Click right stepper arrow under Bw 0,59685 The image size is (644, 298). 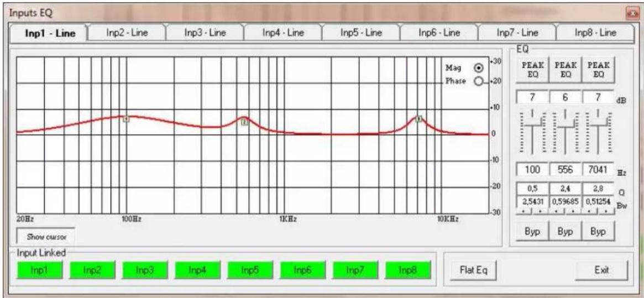point(572,211)
